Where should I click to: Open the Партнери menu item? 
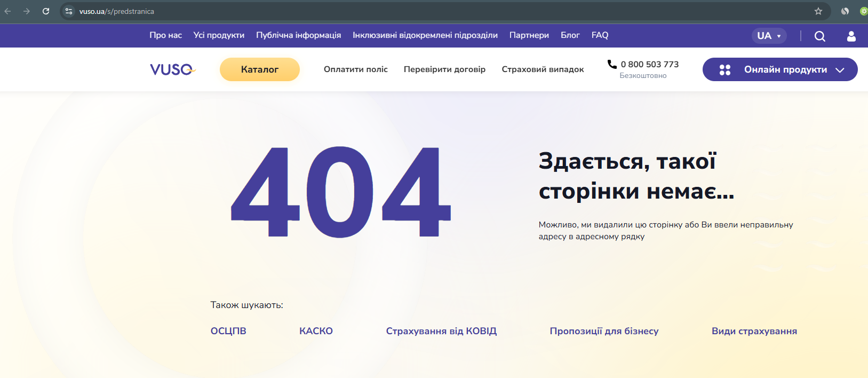pyautogui.click(x=529, y=35)
